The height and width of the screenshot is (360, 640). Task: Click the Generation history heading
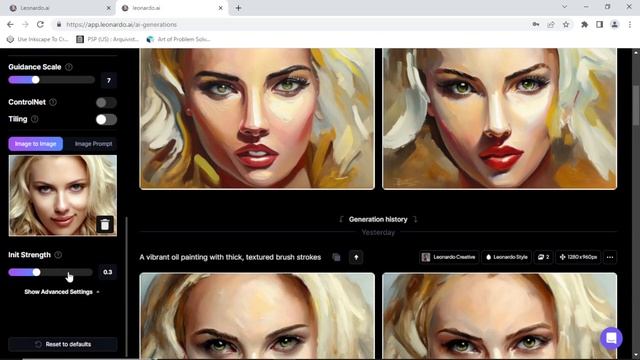click(378, 219)
